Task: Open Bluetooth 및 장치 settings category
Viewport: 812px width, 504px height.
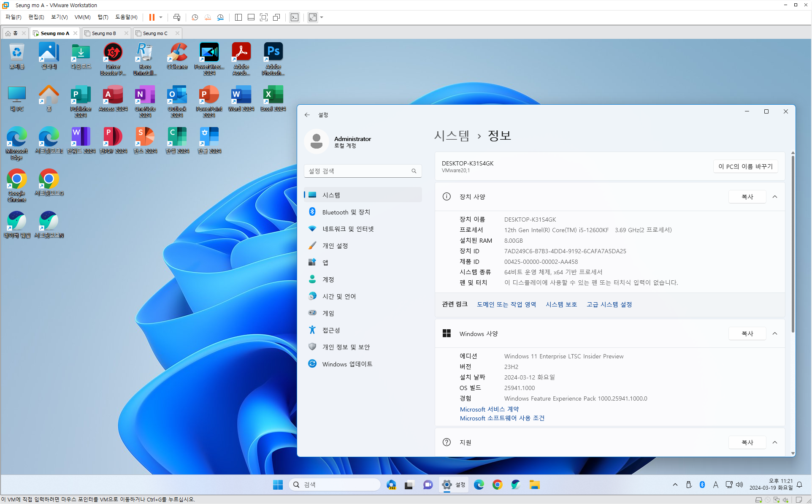Action: coord(346,212)
